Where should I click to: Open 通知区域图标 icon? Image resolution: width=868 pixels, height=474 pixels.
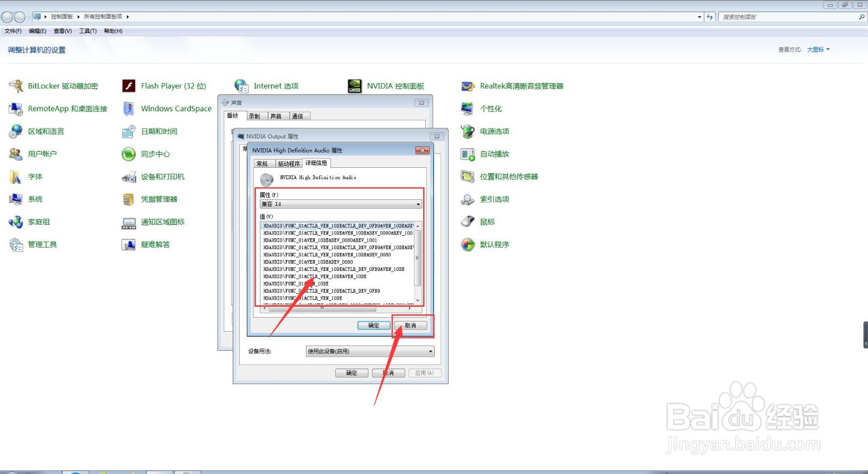point(129,222)
